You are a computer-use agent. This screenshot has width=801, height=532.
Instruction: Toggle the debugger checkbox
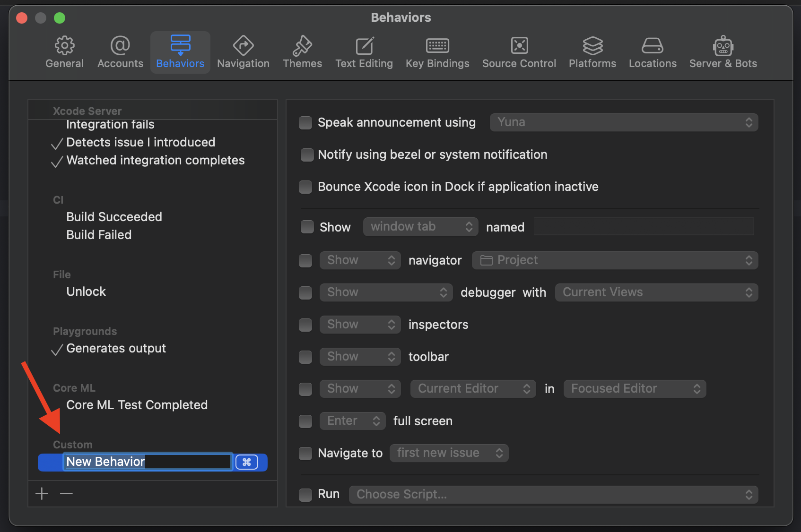305,292
